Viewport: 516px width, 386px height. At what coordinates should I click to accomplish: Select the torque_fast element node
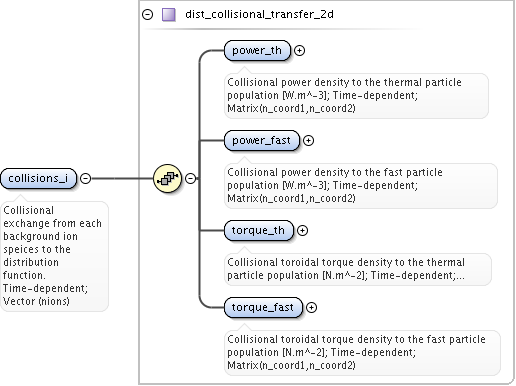(263, 307)
